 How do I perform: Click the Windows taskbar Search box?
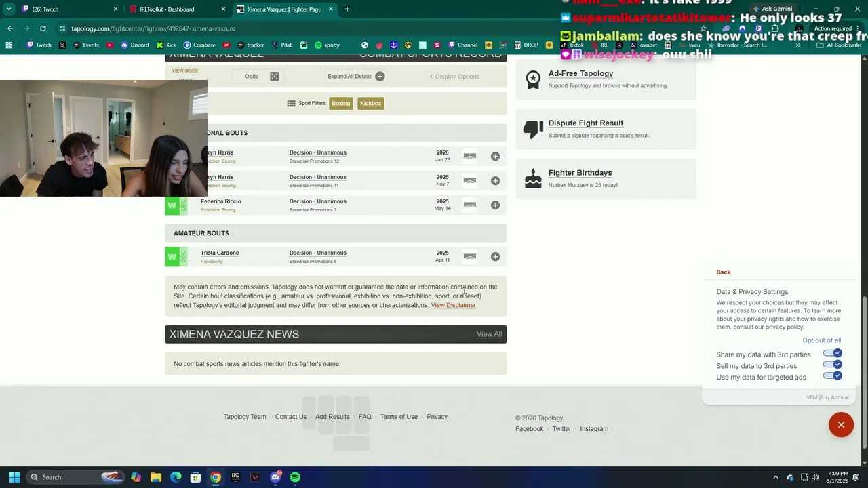[76, 477]
